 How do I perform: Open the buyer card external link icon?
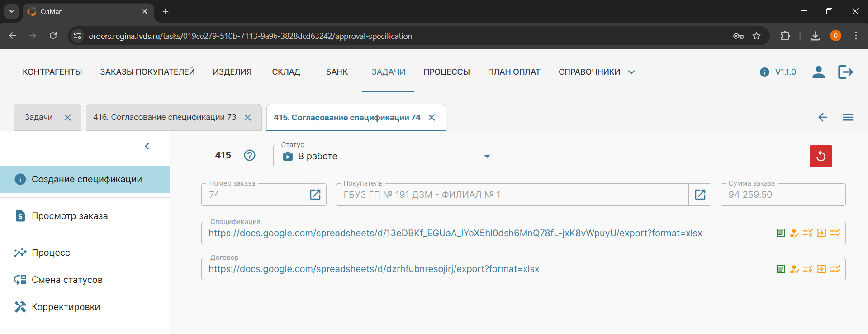coord(700,195)
